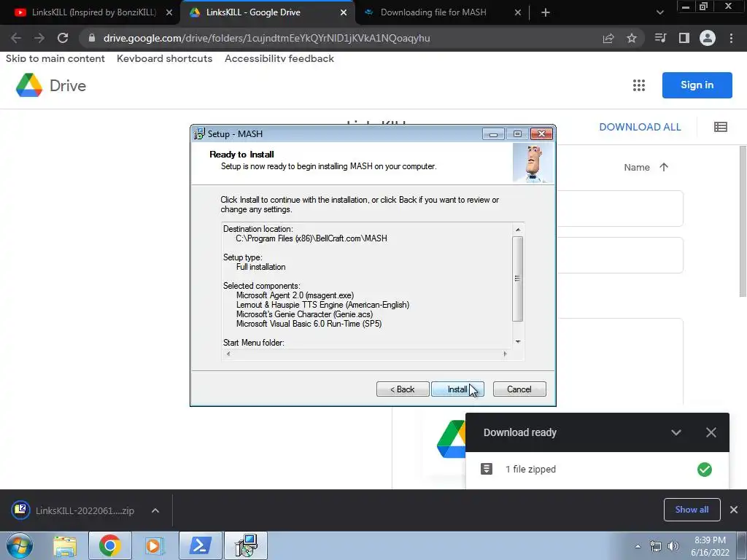Click the lock site info icon
The image size is (747, 560).
pos(92,38)
